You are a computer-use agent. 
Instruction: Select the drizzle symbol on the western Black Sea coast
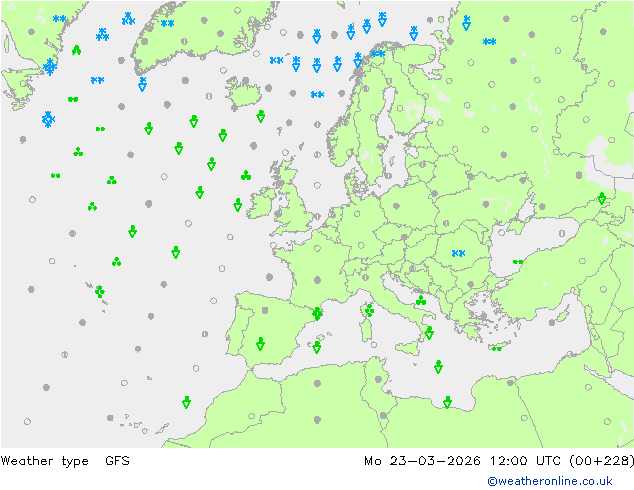pos(518,262)
